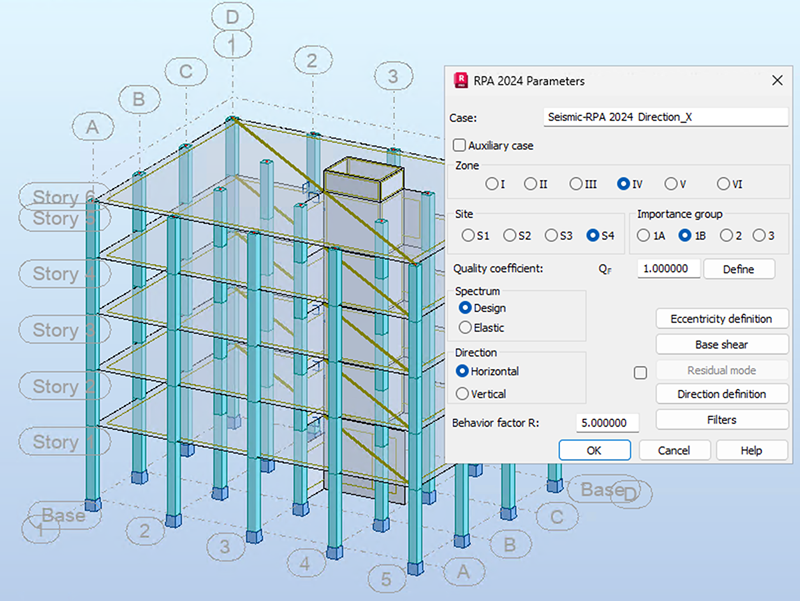800x601 pixels.
Task: Open Help for RPA parameters
Action: click(752, 450)
